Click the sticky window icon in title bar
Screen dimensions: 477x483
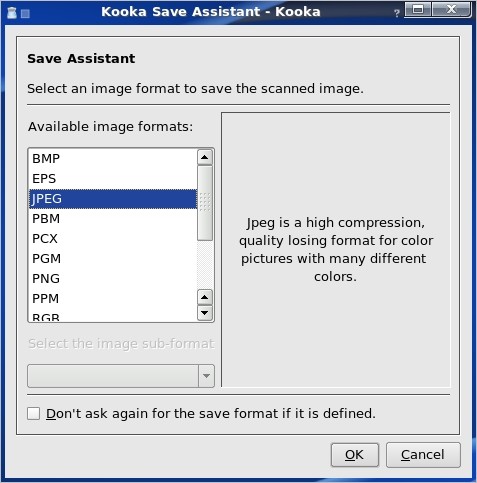tap(25, 14)
